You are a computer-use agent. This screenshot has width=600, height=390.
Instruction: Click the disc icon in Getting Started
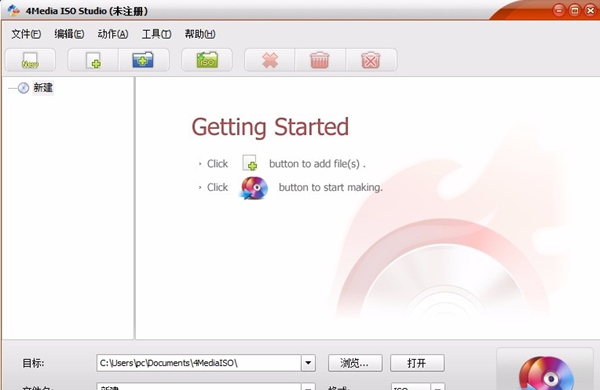click(x=254, y=188)
